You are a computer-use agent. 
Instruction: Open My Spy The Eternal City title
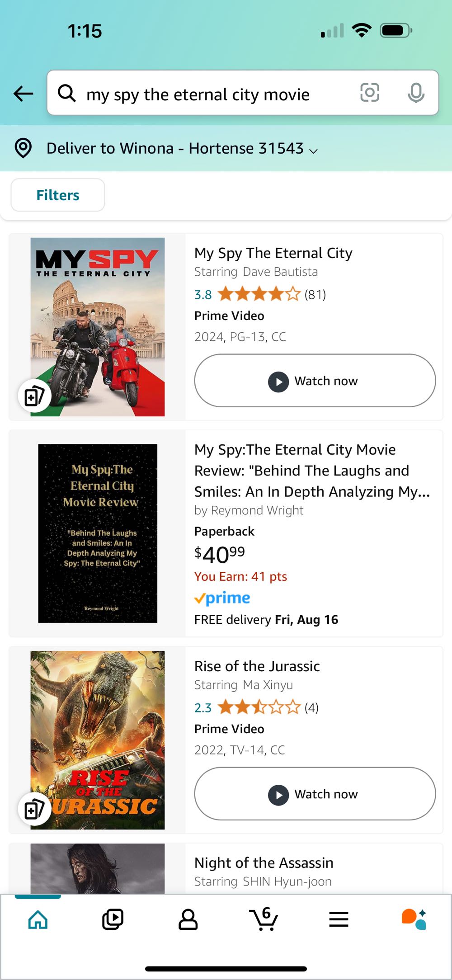point(273,253)
